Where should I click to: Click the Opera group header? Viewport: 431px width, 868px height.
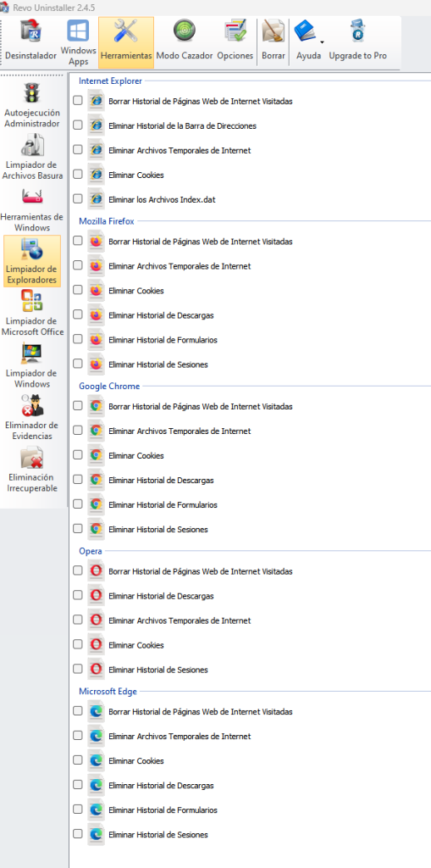(91, 551)
